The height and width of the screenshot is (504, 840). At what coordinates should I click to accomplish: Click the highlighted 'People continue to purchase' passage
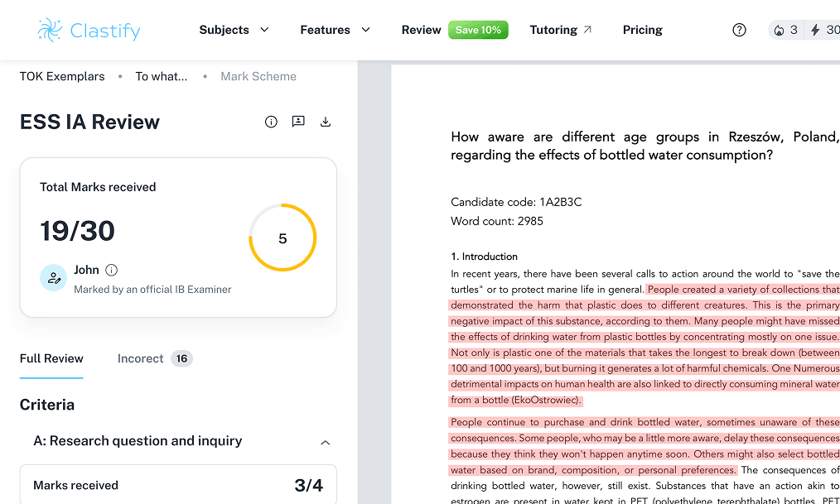click(645, 446)
